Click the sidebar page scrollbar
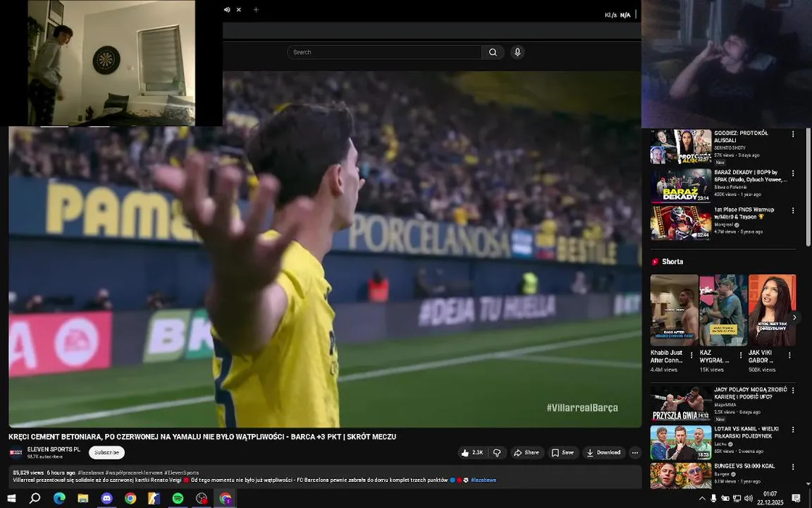The image size is (812, 508). 808,188
